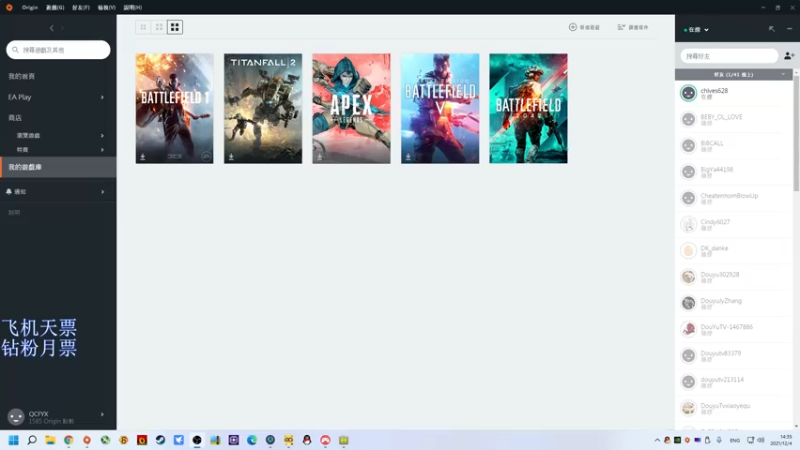Pop out the friends list panel
The height and width of the screenshot is (450, 800).
(772, 29)
